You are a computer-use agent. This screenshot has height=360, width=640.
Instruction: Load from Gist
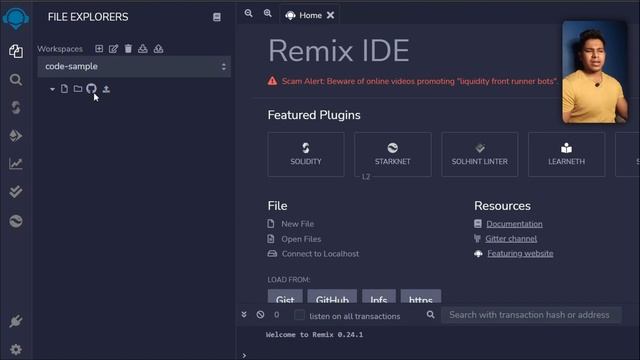tap(285, 297)
